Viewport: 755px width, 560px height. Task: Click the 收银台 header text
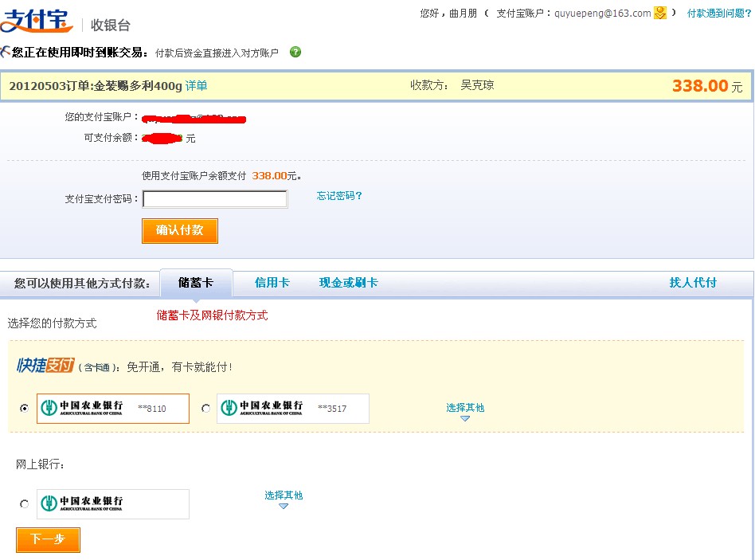point(110,25)
